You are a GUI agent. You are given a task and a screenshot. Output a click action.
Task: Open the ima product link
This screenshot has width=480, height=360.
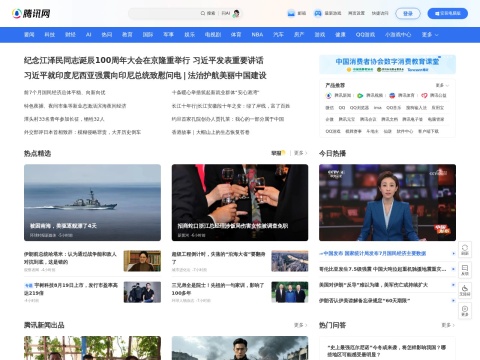point(377,108)
